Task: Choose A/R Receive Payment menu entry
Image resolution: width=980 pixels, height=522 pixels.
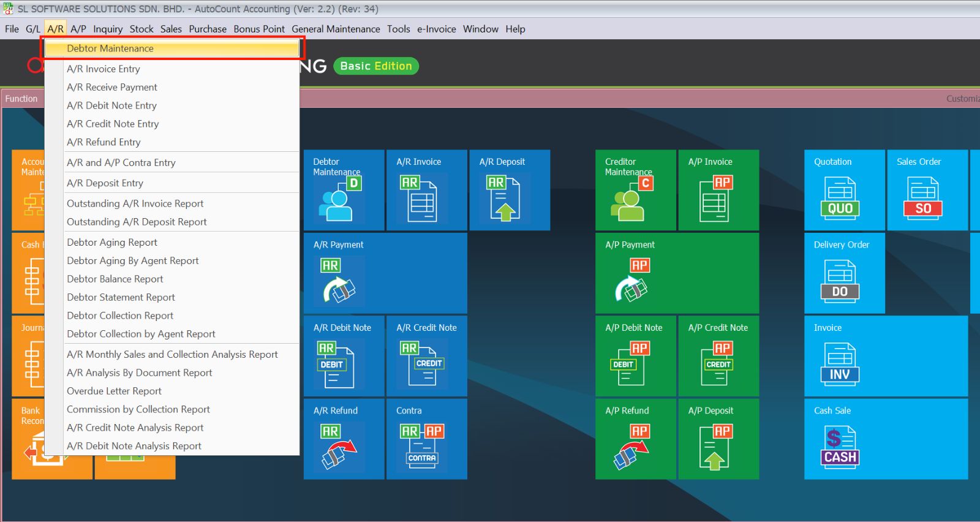Action: coord(112,87)
